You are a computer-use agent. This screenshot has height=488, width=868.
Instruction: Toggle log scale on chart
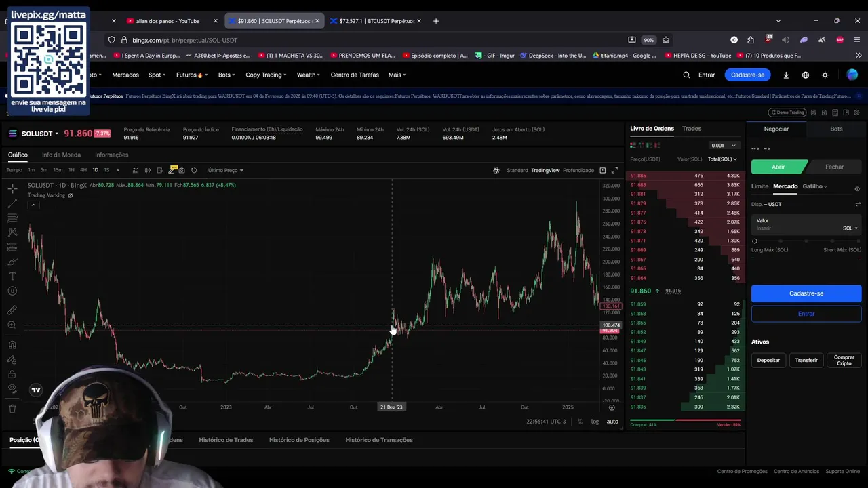pos(595,422)
